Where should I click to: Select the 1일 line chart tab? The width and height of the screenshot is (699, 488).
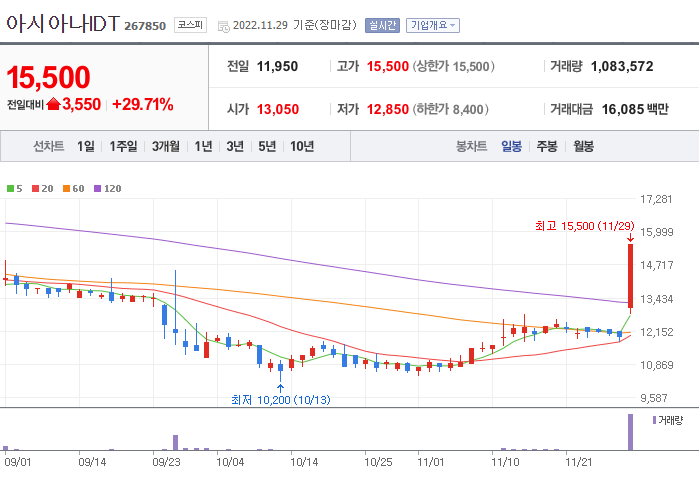[86, 146]
